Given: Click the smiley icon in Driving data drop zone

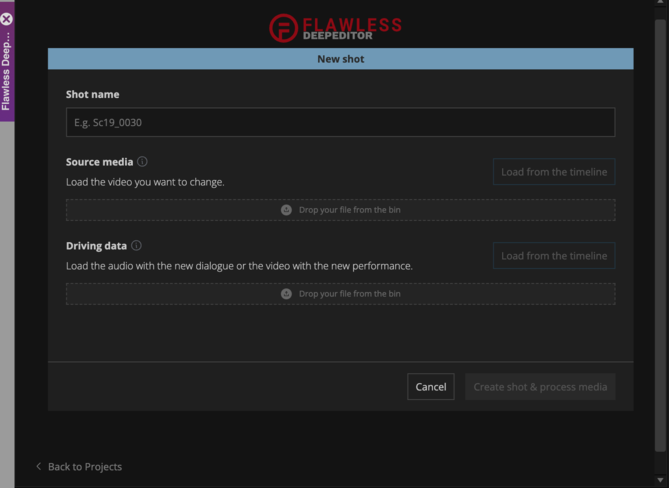Looking at the screenshot, I should tap(286, 294).
